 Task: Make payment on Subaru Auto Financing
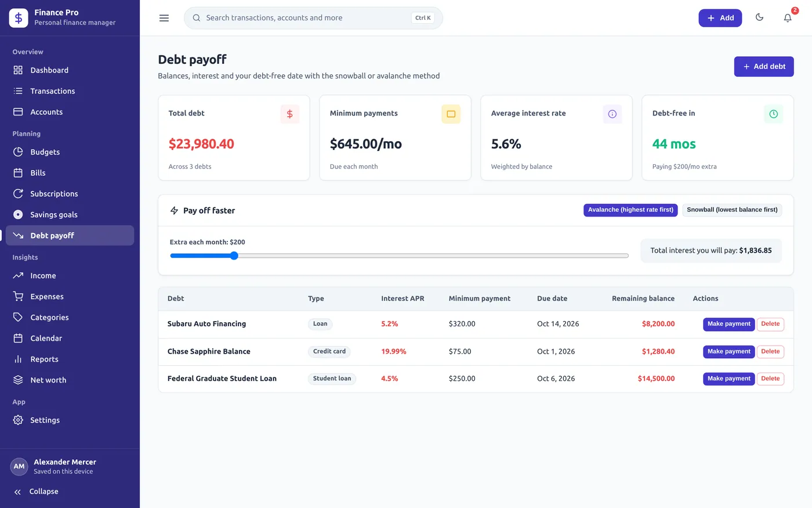click(728, 324)
